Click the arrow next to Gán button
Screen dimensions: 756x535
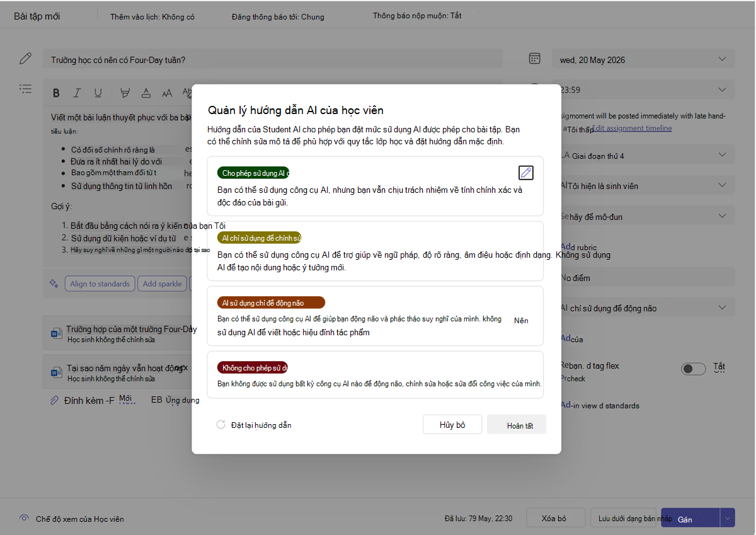[x=728, y=518]
